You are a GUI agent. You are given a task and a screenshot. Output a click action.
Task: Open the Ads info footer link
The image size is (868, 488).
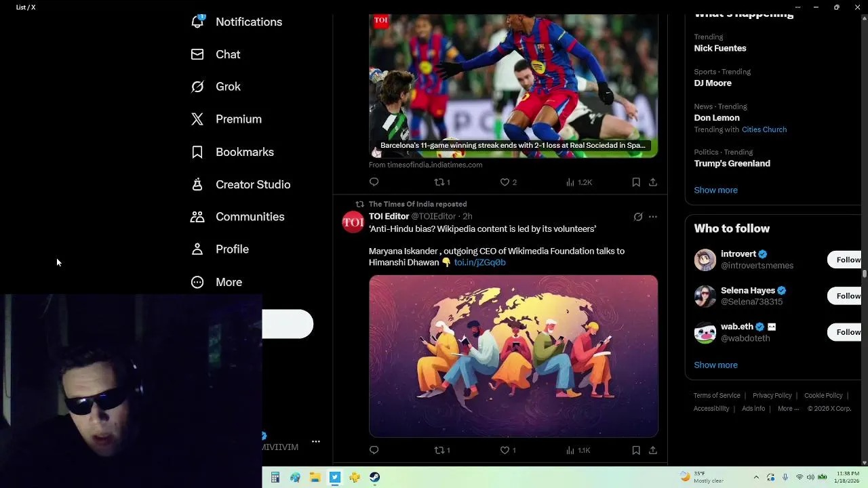(753, 409)
